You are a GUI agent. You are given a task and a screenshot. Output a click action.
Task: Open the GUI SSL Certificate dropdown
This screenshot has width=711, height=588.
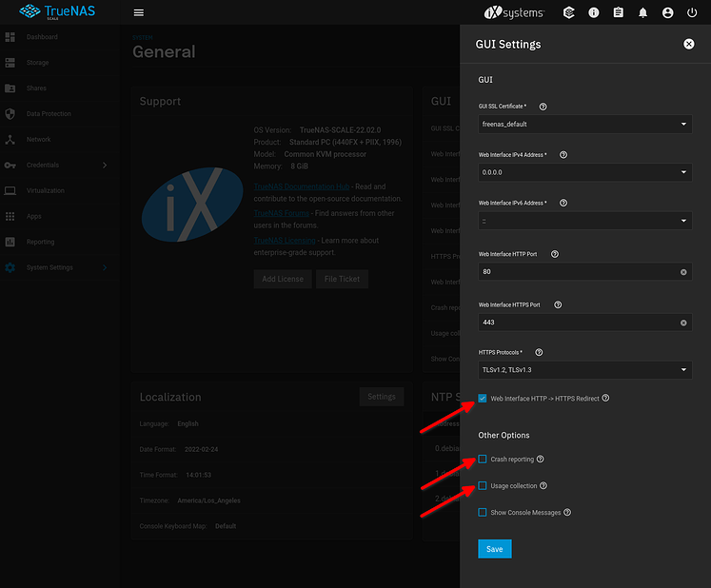[x=584, y=124]
